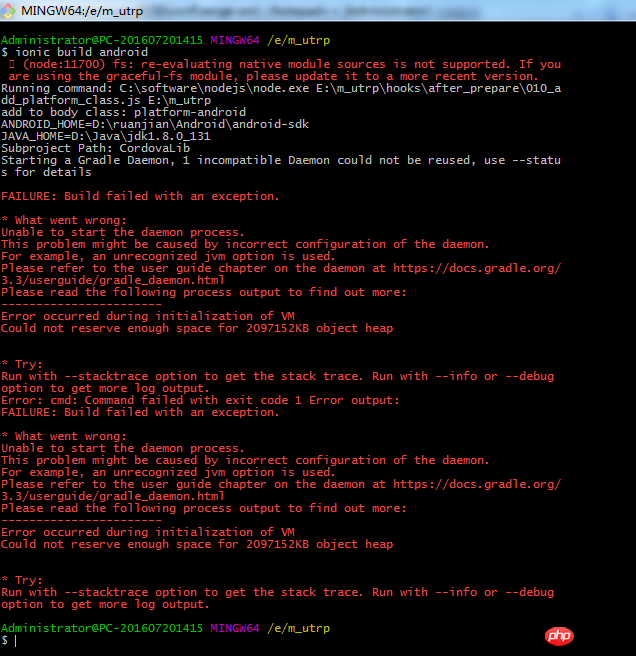The height and width of the screenshot is (656, 636).
Task: Click first 'Unable to start the daemon process.' line
Action: (x=123, y=232)
